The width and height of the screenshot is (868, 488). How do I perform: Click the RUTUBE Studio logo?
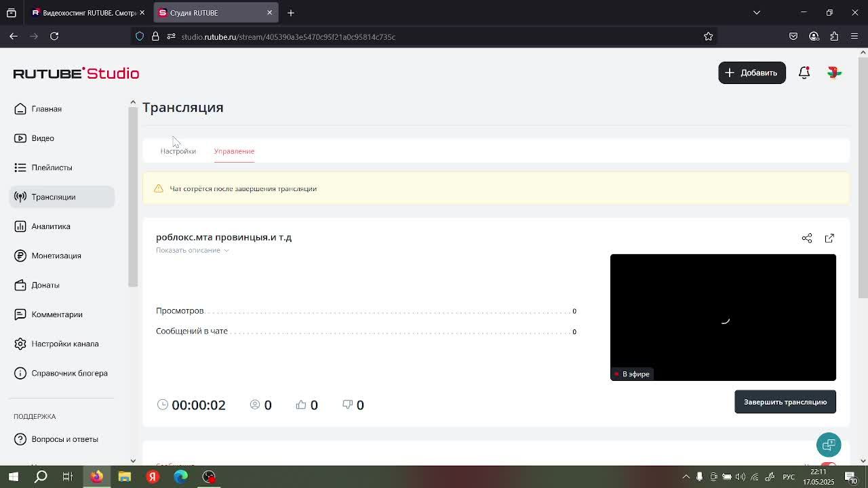76,73
